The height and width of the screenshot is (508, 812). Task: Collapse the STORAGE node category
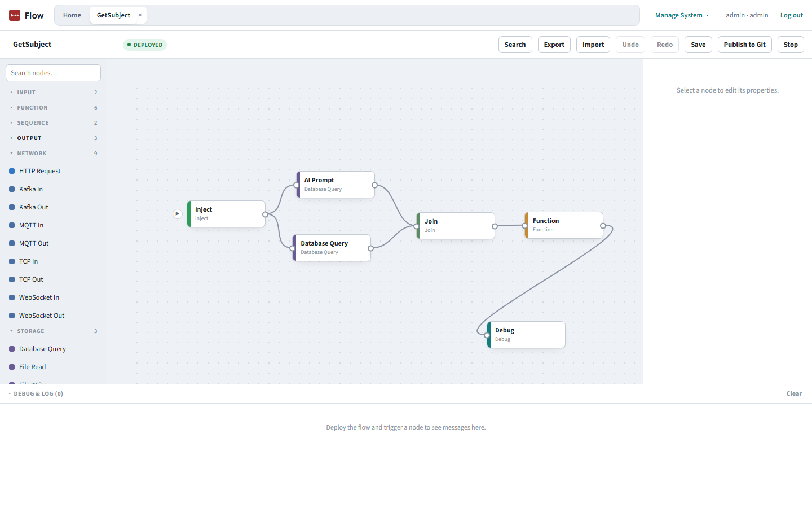(x=54, y=331)
